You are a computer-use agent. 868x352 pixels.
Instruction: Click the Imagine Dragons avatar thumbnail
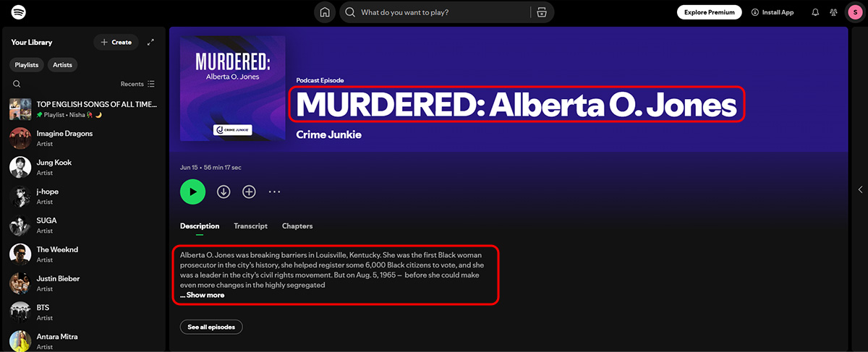tap(20, 138)
